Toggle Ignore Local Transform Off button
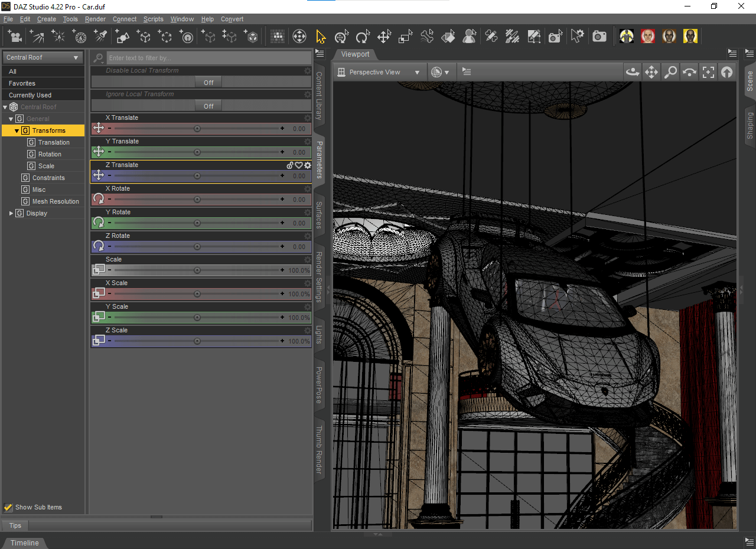Screen dimensions: 756x549 point(208,106)
